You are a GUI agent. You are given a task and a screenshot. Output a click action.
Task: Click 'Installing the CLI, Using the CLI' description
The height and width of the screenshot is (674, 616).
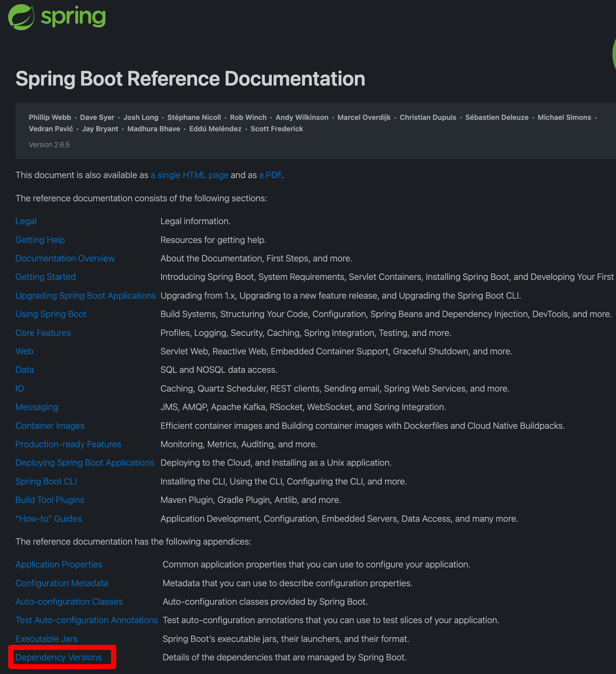[284, 482]
